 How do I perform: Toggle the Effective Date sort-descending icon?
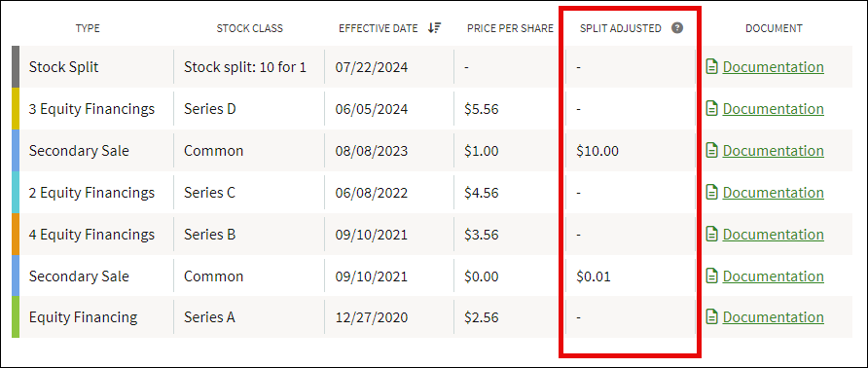coord(435,28)
